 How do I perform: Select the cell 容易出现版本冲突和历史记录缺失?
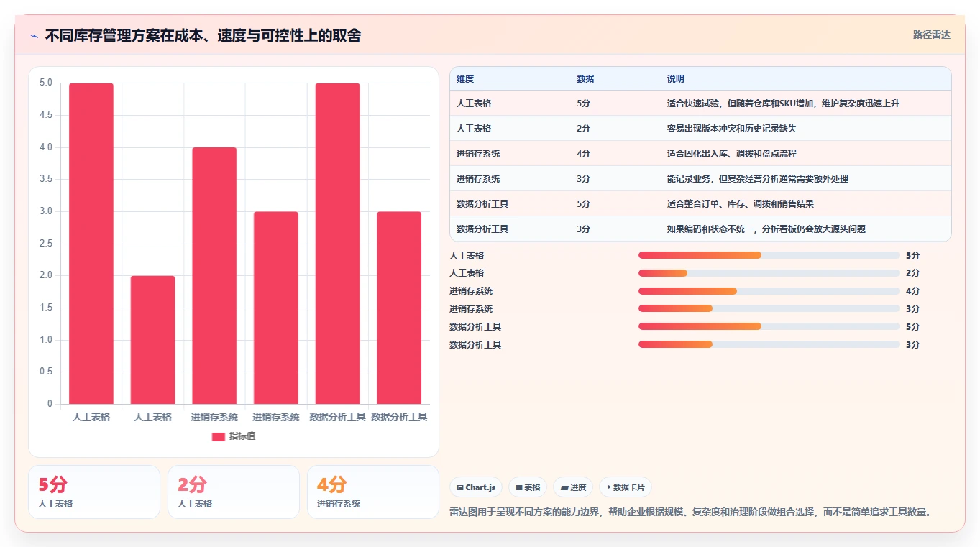click(732, 129)
